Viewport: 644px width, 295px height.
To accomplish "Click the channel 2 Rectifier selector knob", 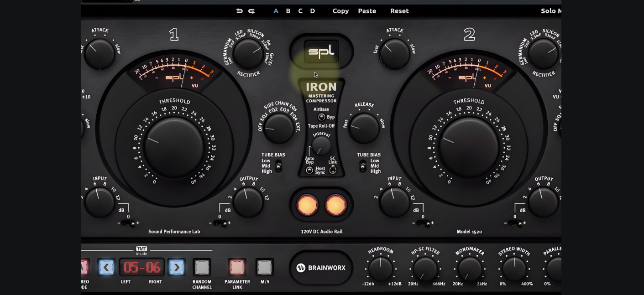I will point(543,54).
